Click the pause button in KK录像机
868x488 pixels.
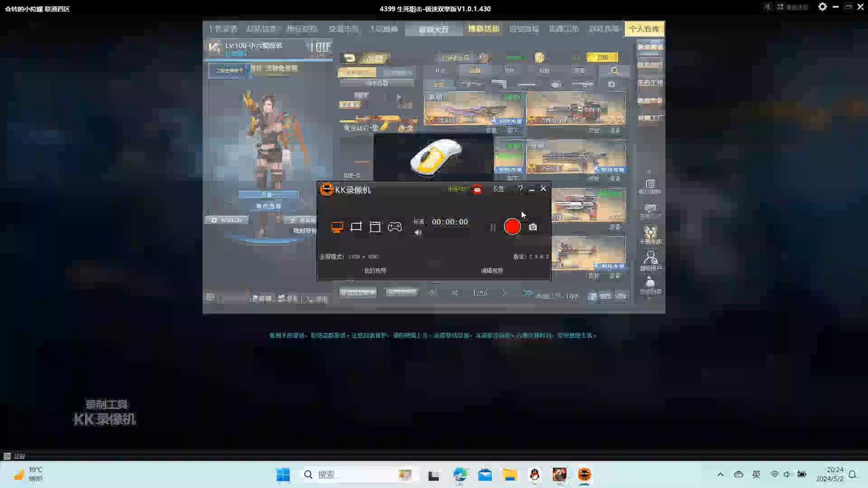pyautogui.click(x=493, y=227)
